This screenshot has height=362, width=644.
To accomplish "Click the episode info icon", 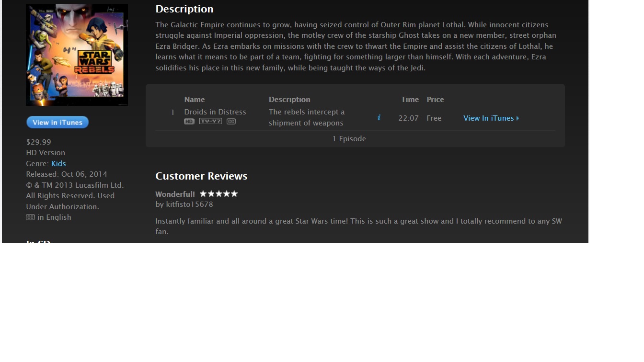I will [379, 117].
